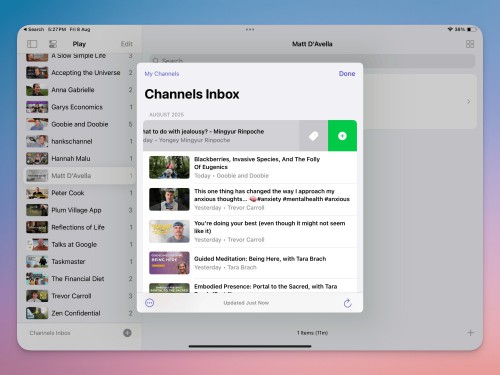The height and width of the screenshot is (375, 500).
Task: Select Zen Confidential channel
Action: [x=79, y=313]
